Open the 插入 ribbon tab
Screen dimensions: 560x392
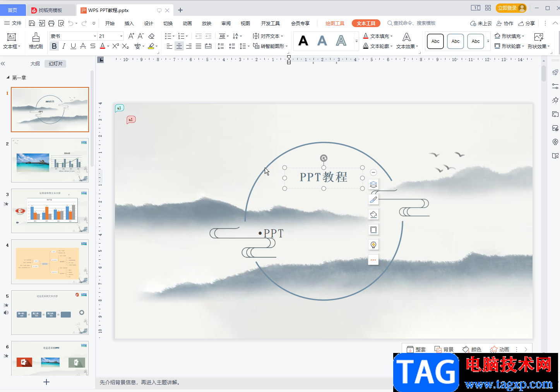coord(129,23)
